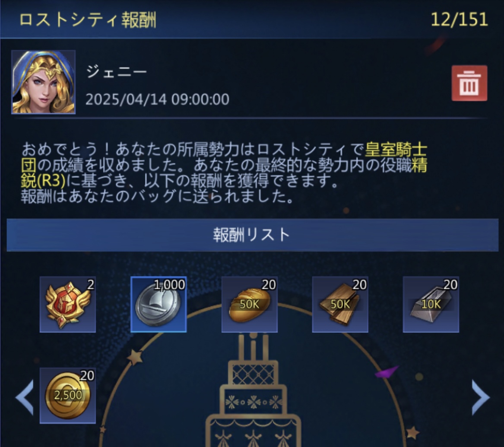Inspect the 50K bread food reward
504x447 pixels.
pyautogui.click(x=250, y=304)
